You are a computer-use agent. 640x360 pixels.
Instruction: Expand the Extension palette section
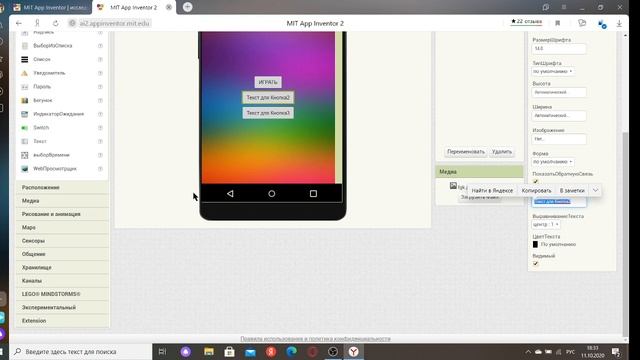[x=62, y=321]
